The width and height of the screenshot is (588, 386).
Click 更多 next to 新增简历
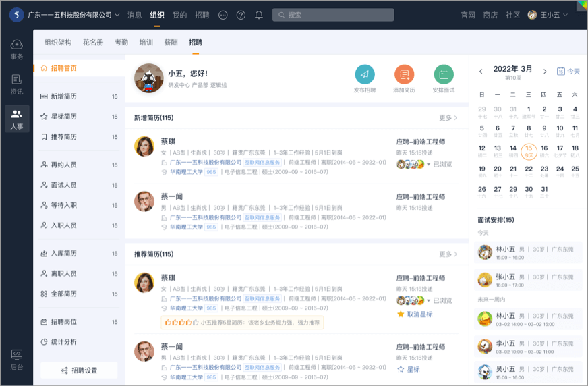click(448, 118)
